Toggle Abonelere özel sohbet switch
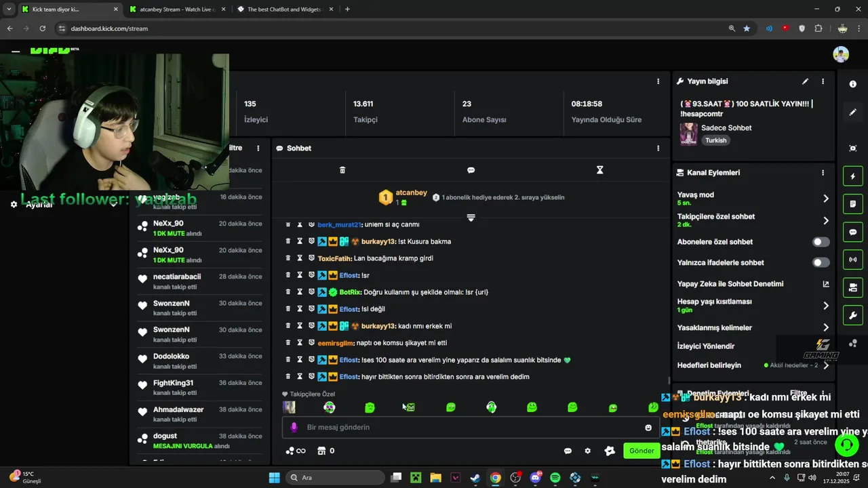This screenshot has width=868, height=488. [821, 242]
